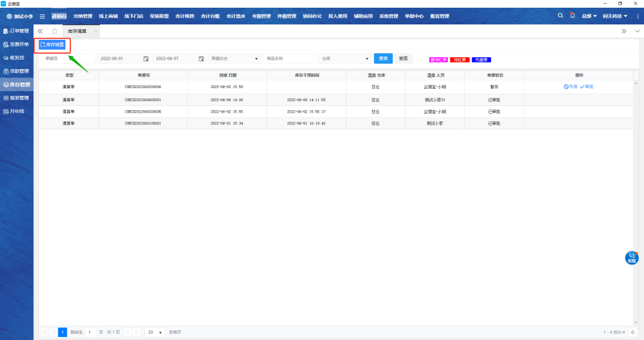Viewport: 644px width, 340px height.
Task: Open the notification bell
Action: coord(572,15)
